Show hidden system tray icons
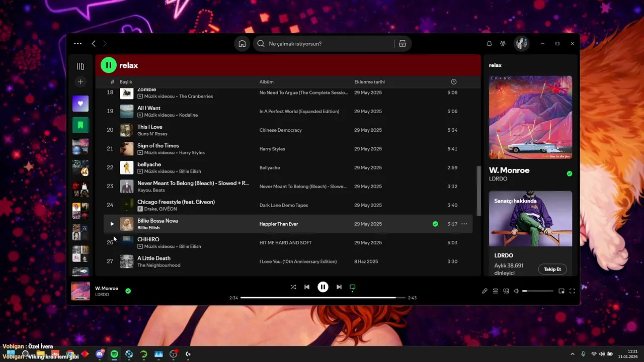The height and width of the screenshot is (362, 644). [572, 354]
